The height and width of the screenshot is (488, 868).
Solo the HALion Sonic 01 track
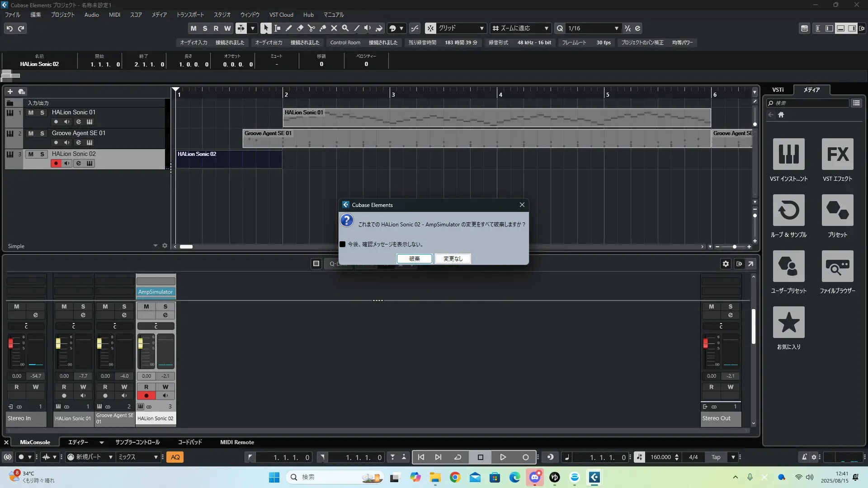point(42,113)
